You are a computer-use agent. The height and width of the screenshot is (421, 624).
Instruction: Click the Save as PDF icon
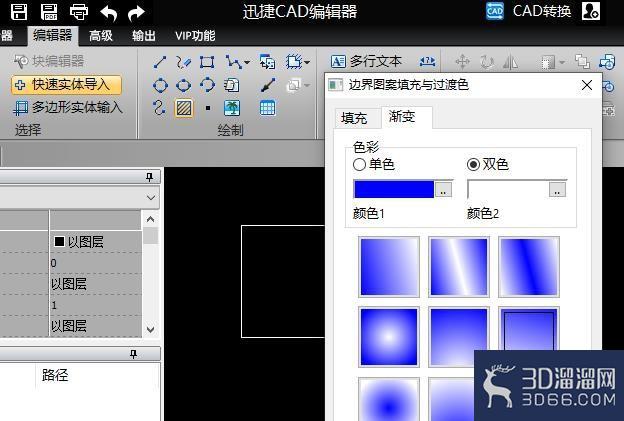pos(49,12)
